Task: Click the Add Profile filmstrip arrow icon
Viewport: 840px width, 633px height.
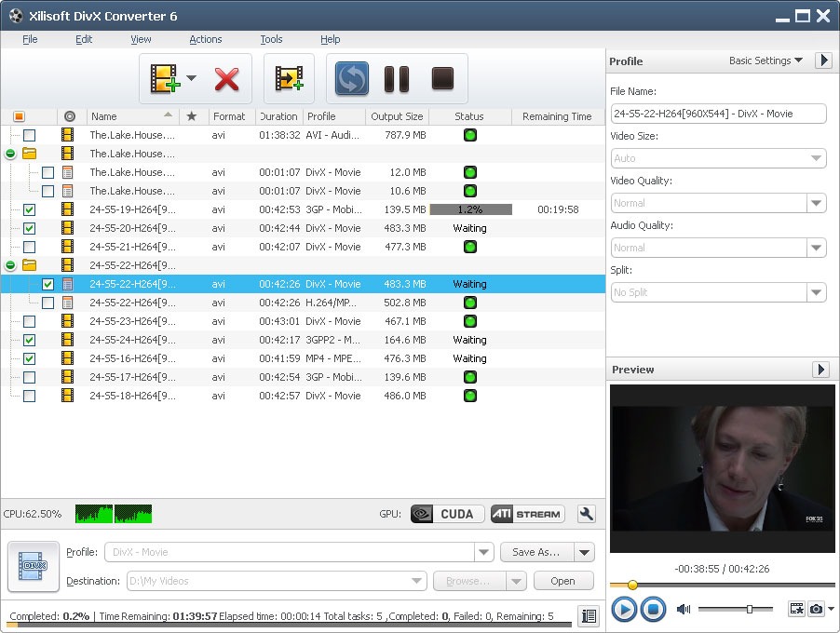Action: [289, 78]
